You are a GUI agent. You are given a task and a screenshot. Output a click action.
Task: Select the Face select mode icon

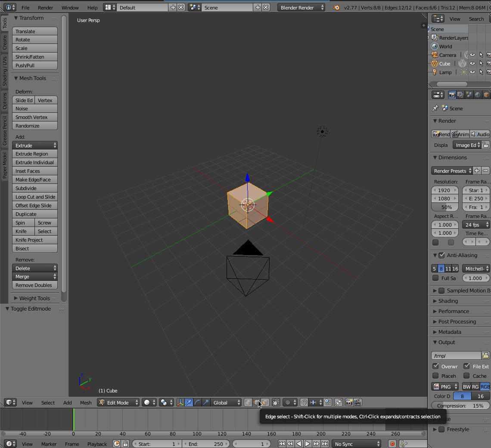pos(265,402)
